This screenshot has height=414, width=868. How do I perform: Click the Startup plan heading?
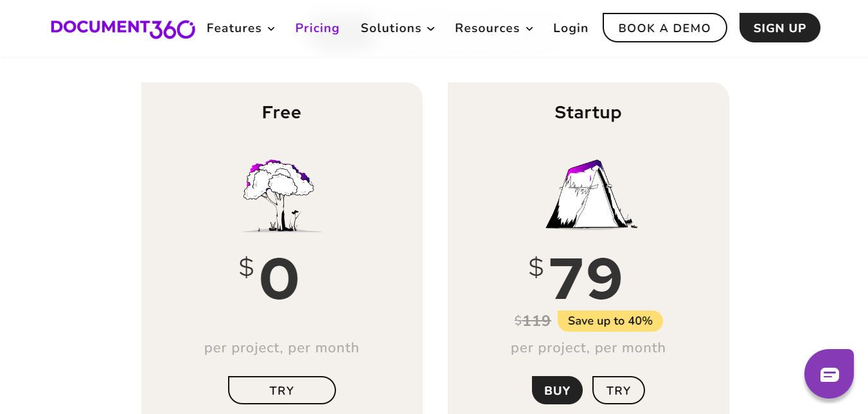click(588, 113)
